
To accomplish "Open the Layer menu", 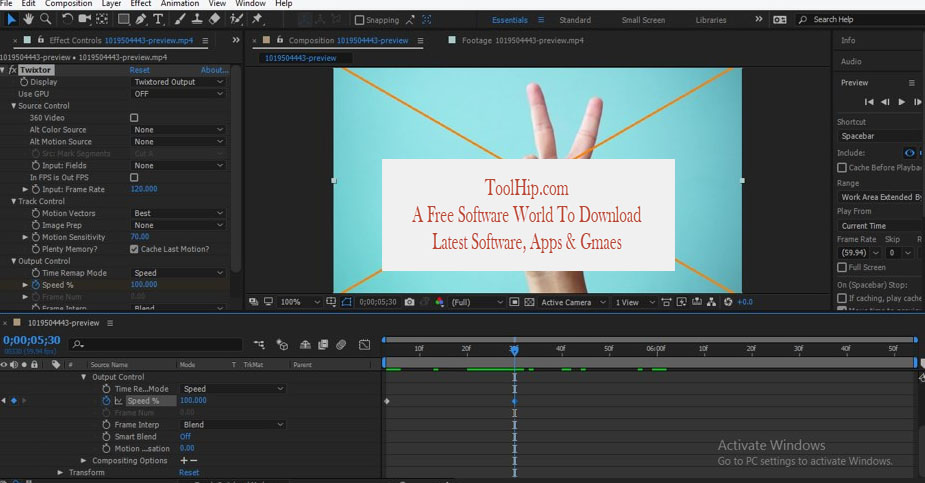I will pyautogui.click(x=111, y=4).
